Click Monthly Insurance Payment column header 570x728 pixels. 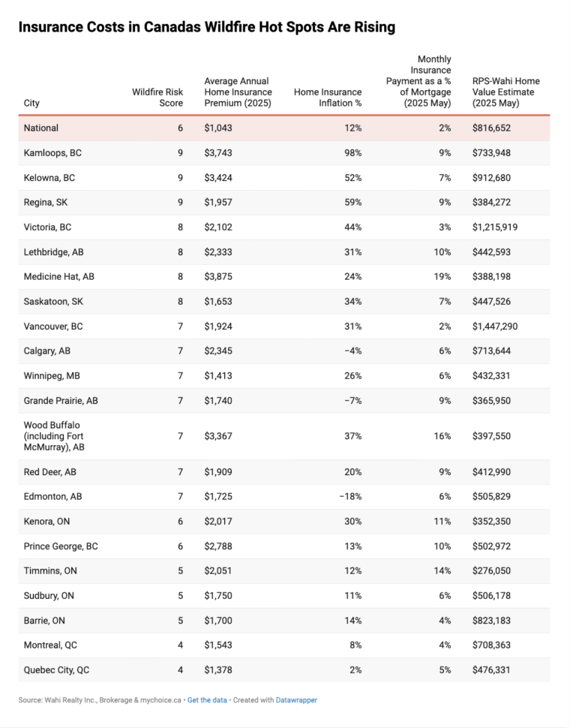tap(418, 81)
